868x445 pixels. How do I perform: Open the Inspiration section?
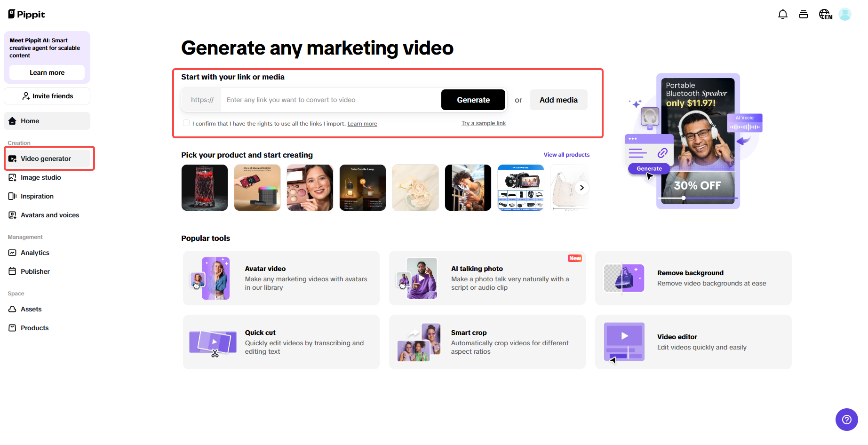click(x=36, y=196)
